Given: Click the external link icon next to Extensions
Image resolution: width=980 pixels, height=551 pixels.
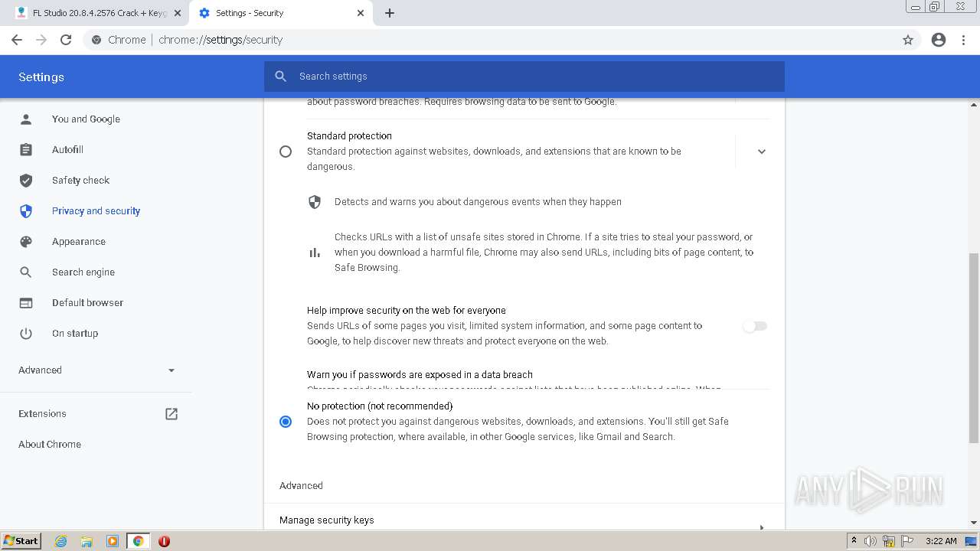Looking at the screenshot, I should [171, 414].
